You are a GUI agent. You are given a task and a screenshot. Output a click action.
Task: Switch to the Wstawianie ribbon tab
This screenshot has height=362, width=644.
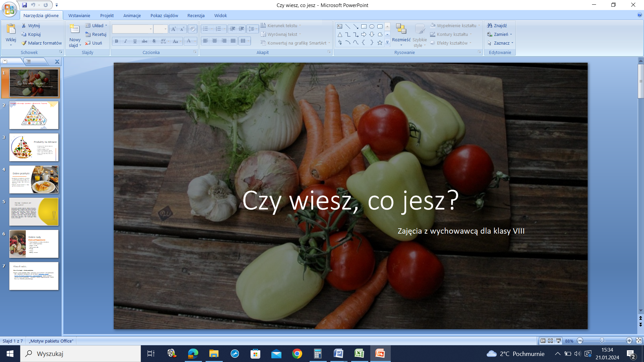click(79, 15)
